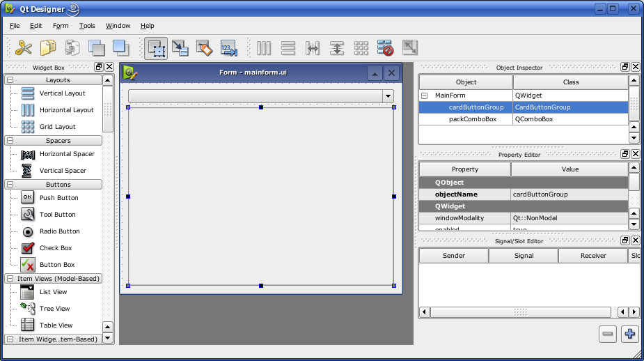644x361 pixels.
Task: Collapse the Item Widgets category
Action: (10, 339)
